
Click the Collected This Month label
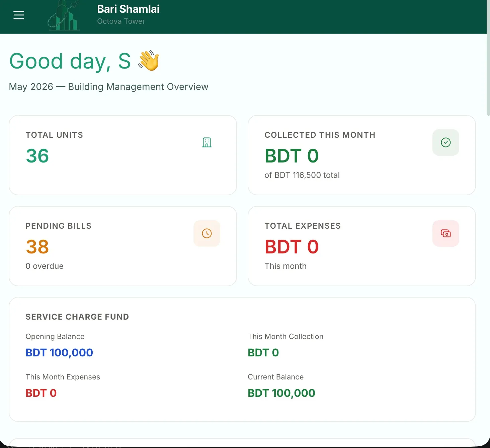click(320, 135)
